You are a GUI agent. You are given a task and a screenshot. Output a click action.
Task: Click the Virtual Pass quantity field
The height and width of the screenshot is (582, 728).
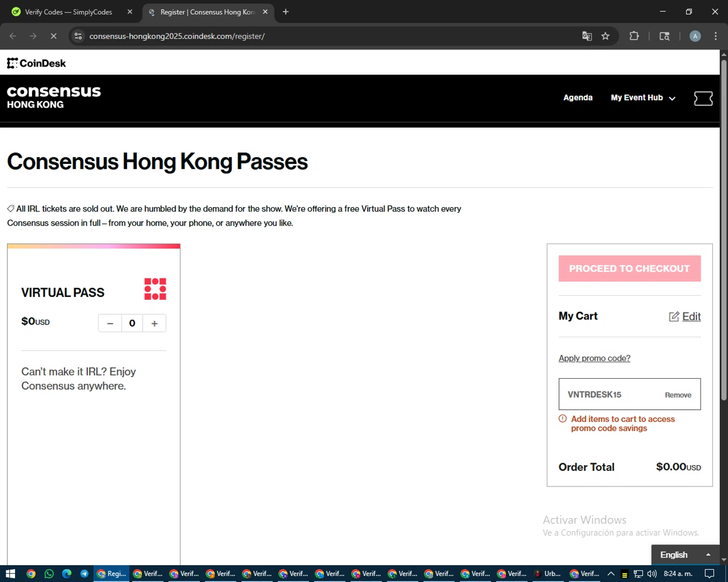pyautogui.click(x=132, y=323)
